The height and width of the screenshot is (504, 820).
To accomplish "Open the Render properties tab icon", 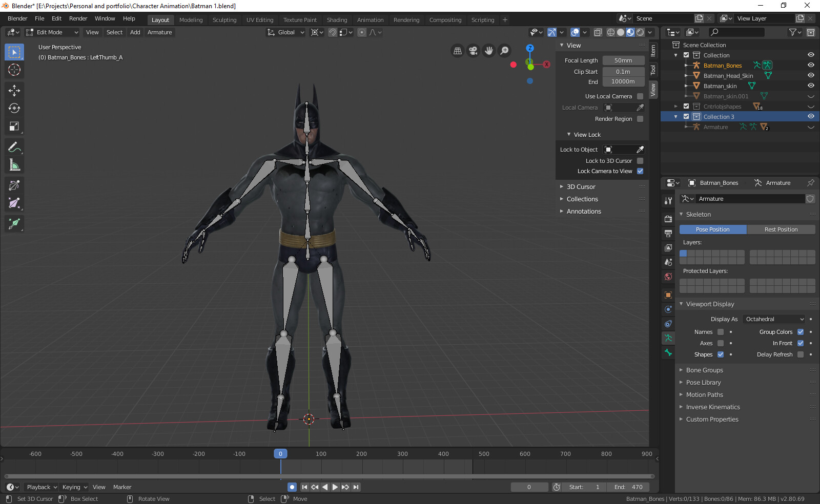I will tap(668, 219).
